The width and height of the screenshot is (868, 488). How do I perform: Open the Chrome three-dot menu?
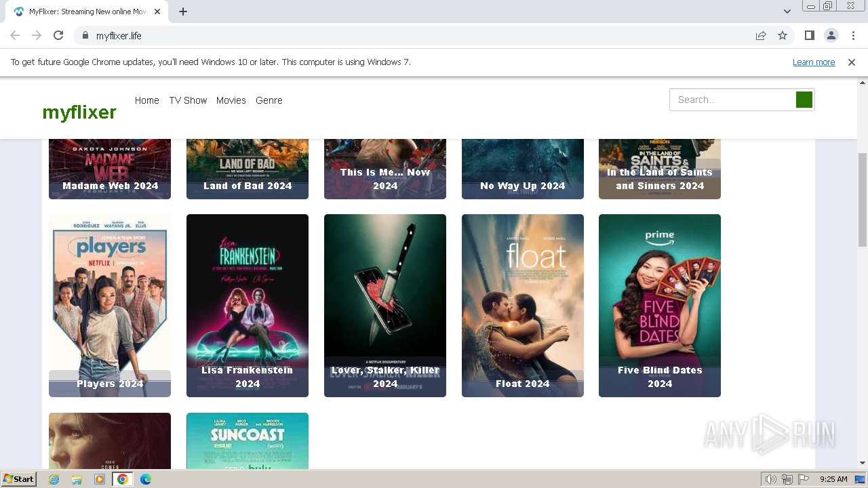click(x=853, y=36)
